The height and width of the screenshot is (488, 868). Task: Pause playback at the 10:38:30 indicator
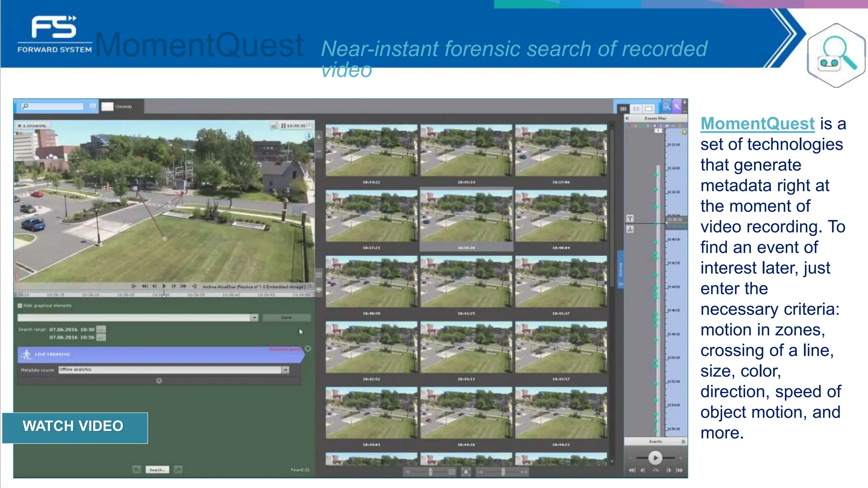pyautogui.click(x=284, y=126)
